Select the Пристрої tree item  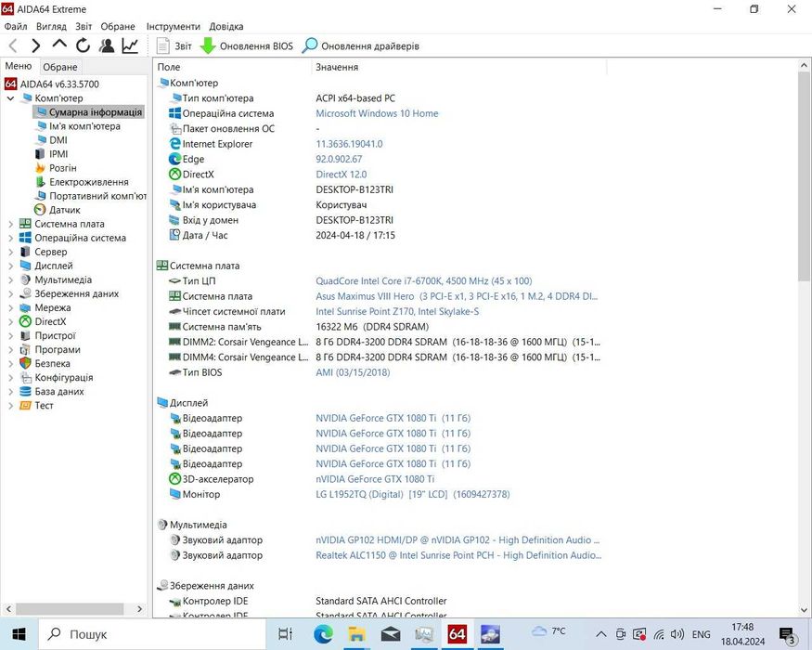click(48, 336)
